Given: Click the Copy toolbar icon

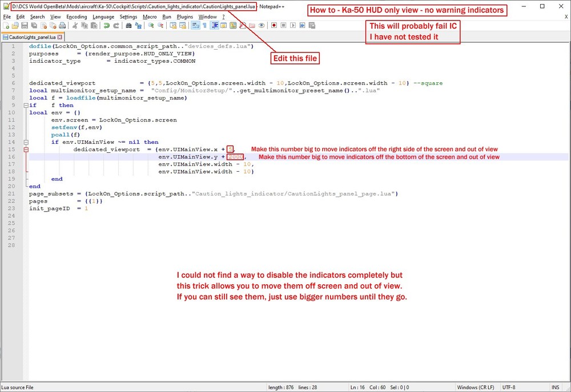Looking at the screenshot, I should [84, 26].
